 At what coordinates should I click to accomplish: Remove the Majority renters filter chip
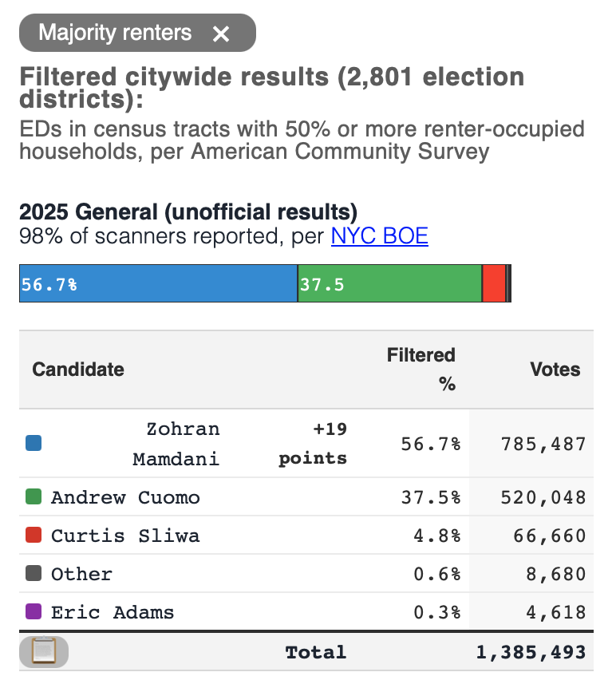point(221,34)
